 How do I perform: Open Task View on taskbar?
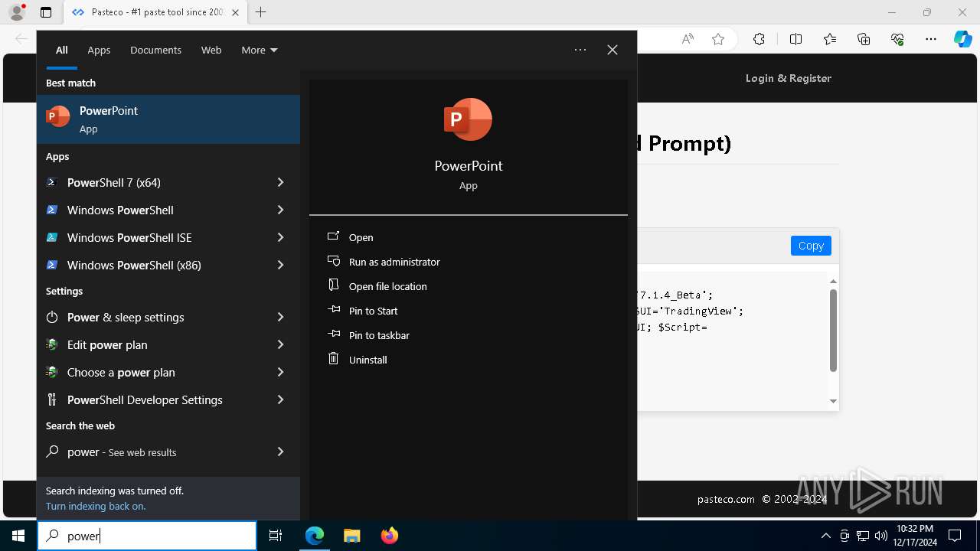(276, 536)
